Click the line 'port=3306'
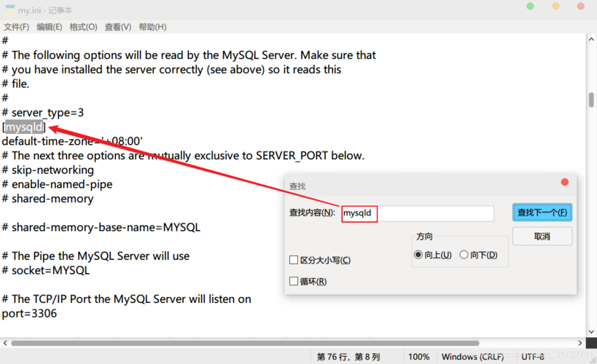The height and width of the screenshot is (364, 597). pos(29,314)
